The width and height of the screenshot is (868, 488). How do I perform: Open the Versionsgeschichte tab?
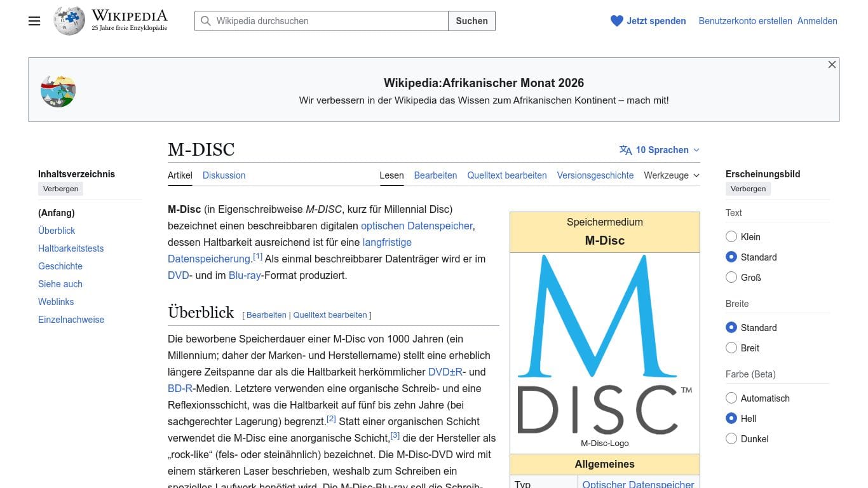[x=595, y=175]
